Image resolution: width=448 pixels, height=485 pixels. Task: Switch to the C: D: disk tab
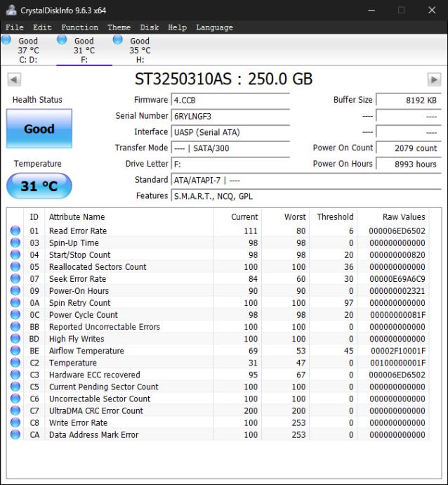pos(28,50)
